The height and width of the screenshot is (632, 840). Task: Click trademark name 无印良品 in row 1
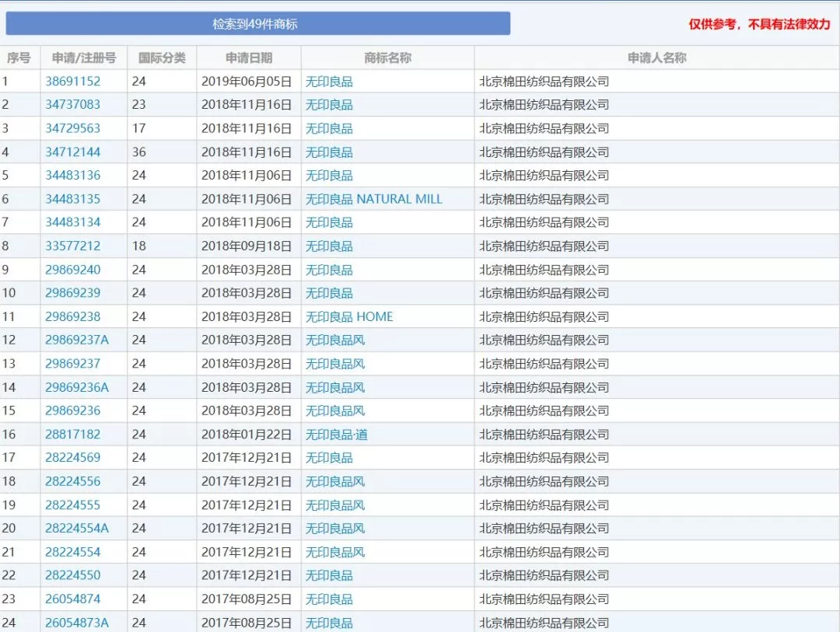pyautogui.click(x=329, y=82)
